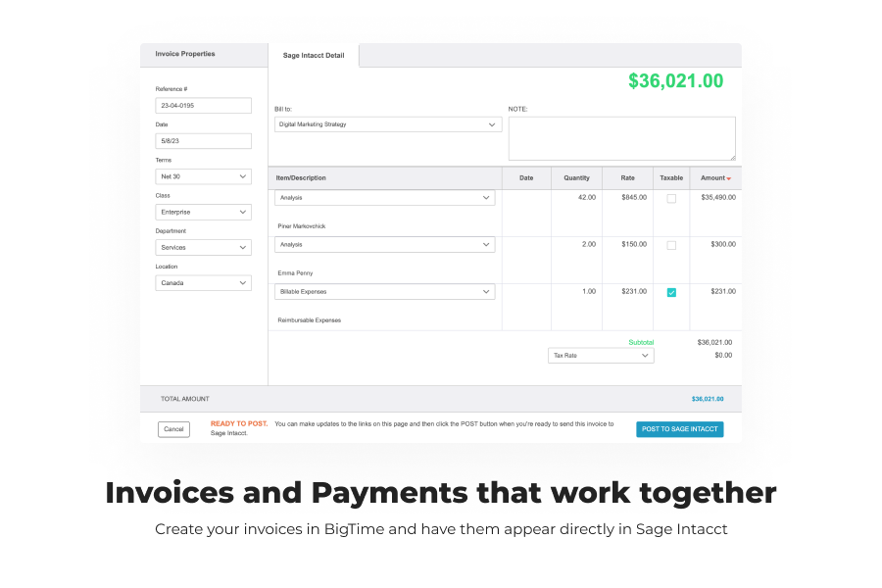Uncheck Taxable box for Billable Expenses row
Screen dimensions: 882x588
click(671, 292)
